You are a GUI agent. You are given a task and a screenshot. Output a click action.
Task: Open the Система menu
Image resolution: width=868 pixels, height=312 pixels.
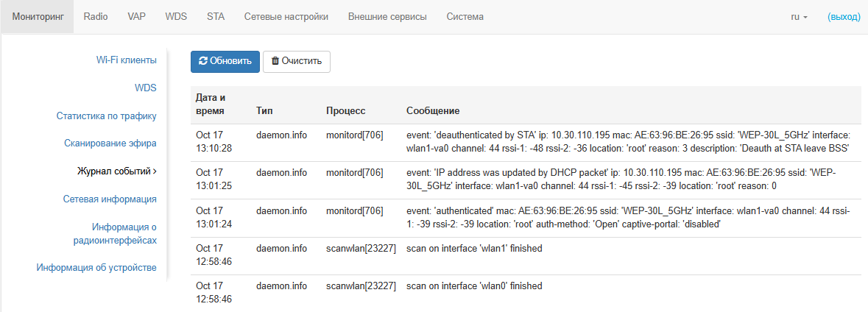click(465, 17)
